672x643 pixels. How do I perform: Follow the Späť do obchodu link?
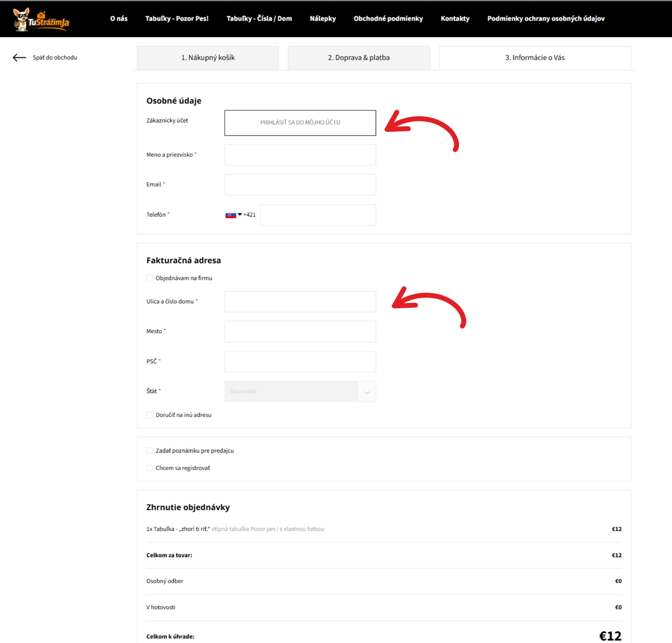[55, 58]
